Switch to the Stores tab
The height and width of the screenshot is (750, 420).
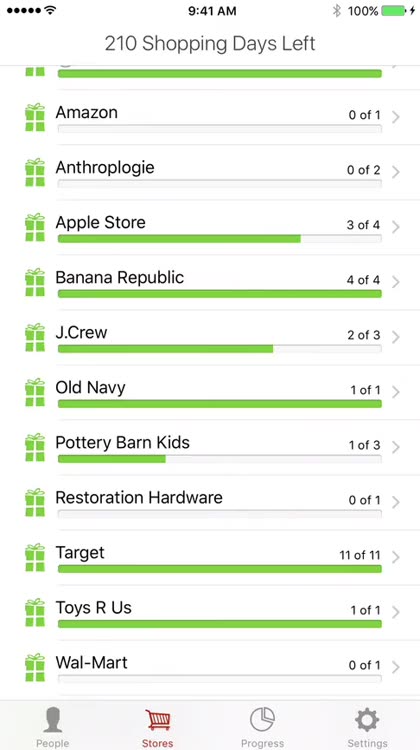coord(157,728)
